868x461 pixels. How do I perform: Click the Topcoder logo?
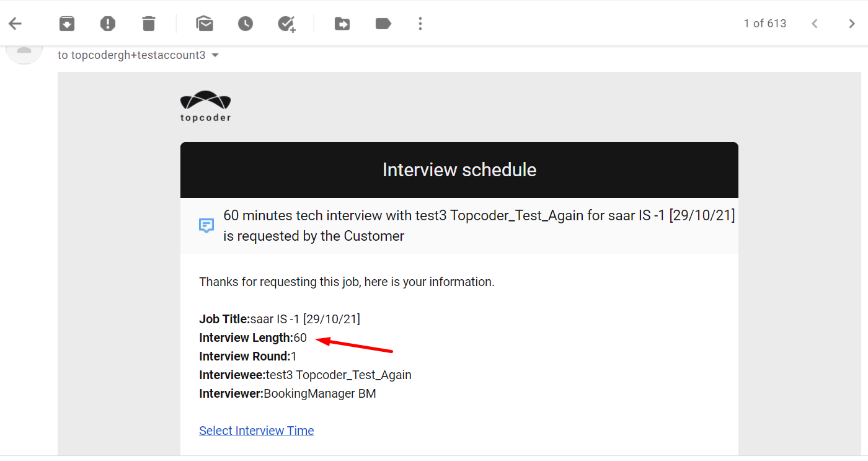click(x=206, y=107)
